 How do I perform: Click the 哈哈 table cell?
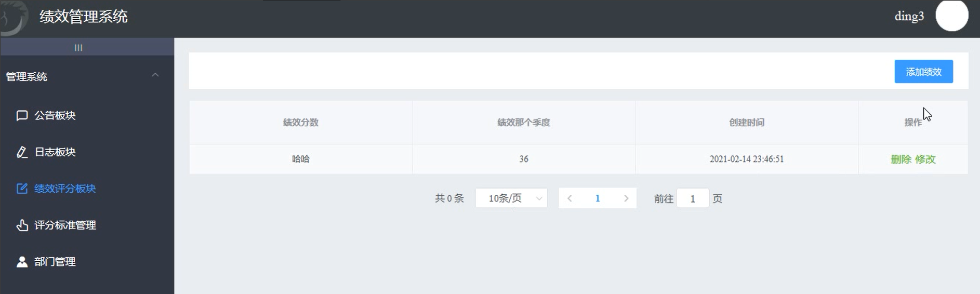[301, 159]
